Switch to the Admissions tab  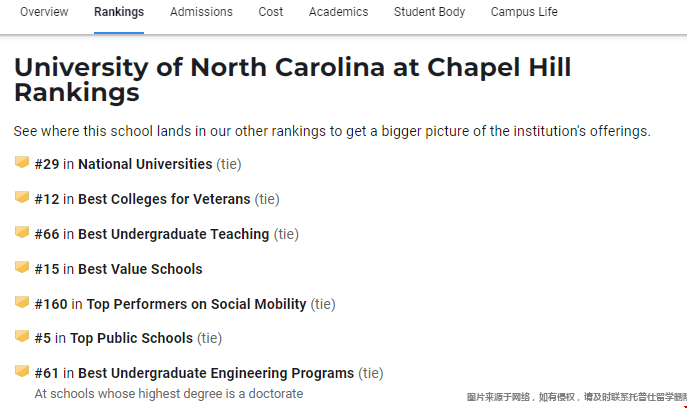[201, 12]
